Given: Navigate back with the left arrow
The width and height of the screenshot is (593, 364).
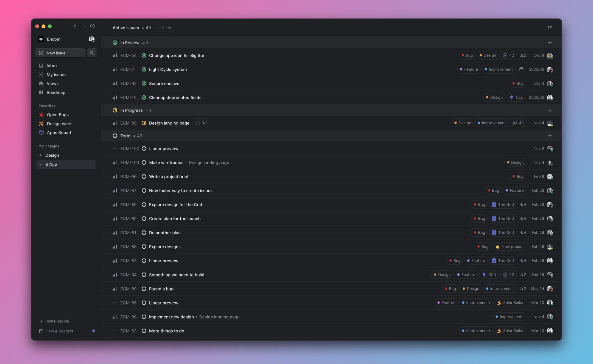Looking at the screenshot, I should point(75,26).
